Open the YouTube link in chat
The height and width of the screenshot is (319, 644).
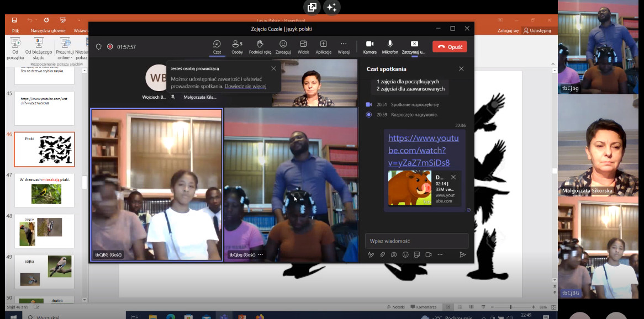423,150
